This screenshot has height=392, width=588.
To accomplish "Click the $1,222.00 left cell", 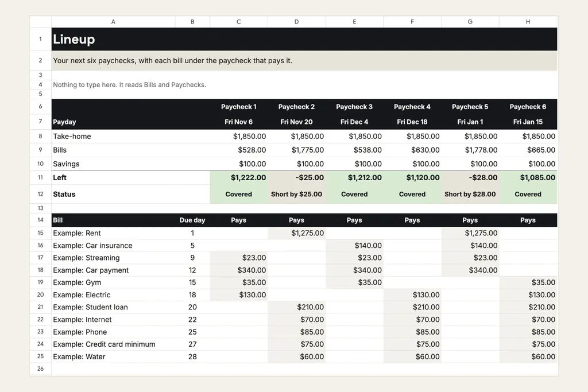I will (x=239, y=178).
